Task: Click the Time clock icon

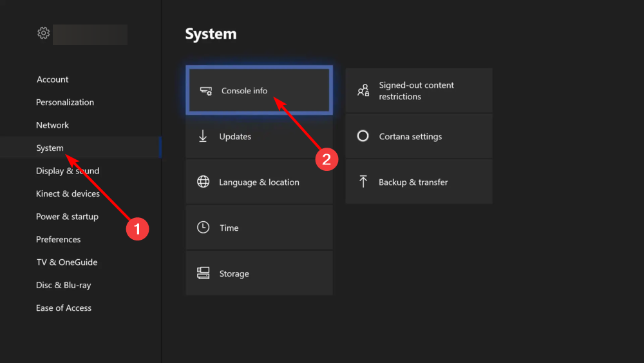Action: [203, 228]
